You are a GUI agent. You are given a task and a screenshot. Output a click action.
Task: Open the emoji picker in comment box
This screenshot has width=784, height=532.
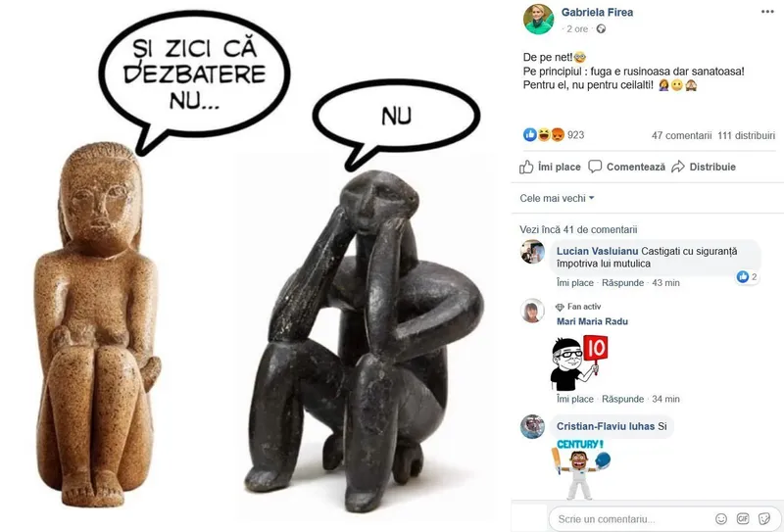click(721, 518)
